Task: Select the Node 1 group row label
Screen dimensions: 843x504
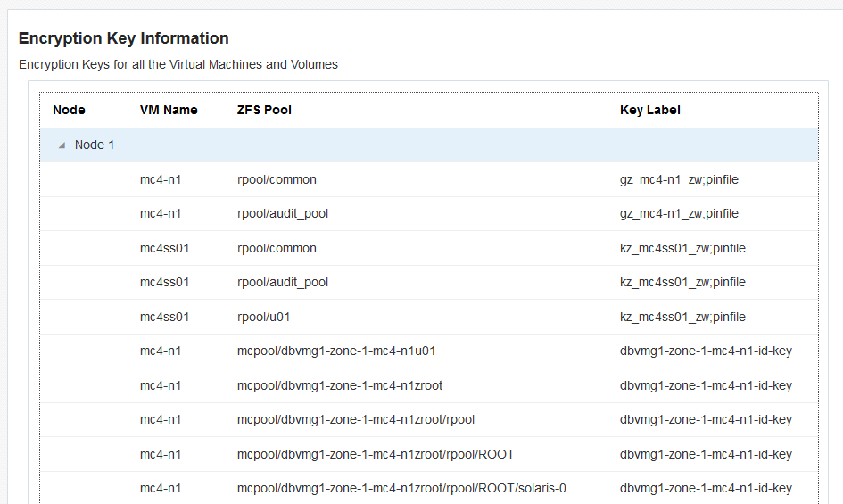Action: tap(95, 145)
